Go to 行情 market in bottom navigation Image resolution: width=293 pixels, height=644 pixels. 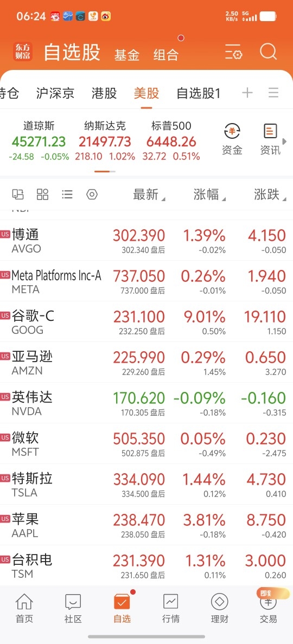(x=170, y=608)
